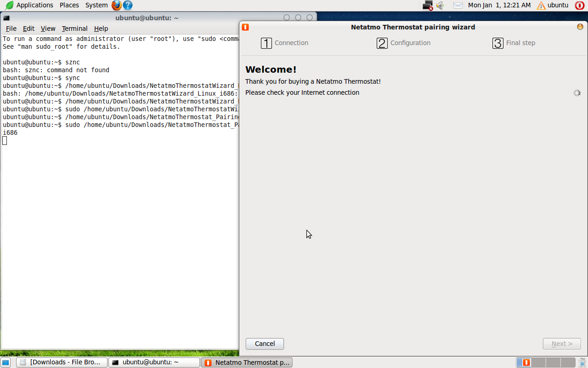Open the Terminal menu in terminal window
The image size is (588, 368).
point(74,29)
